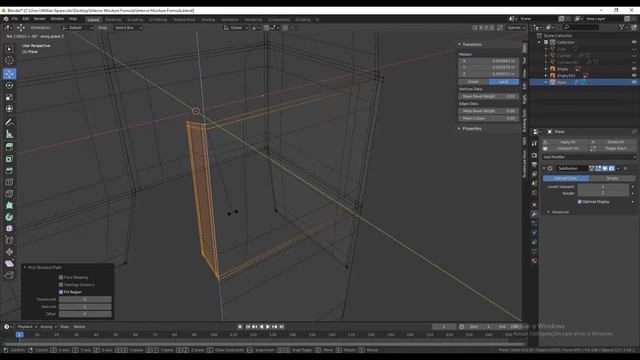Toggle Collection checkbox in outliner
Viewport: 640px width, 360px height.
click(546, 42)
